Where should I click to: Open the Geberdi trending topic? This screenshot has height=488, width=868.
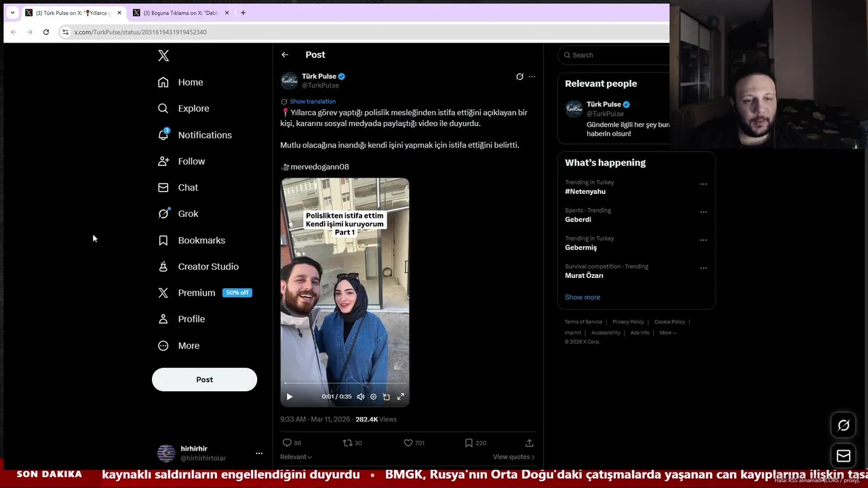coord(578,220)
